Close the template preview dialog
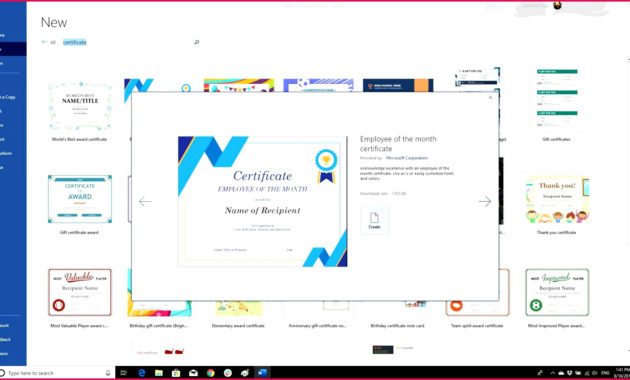The height and width of the screenshot is (380, 630). tap(490, 98)
